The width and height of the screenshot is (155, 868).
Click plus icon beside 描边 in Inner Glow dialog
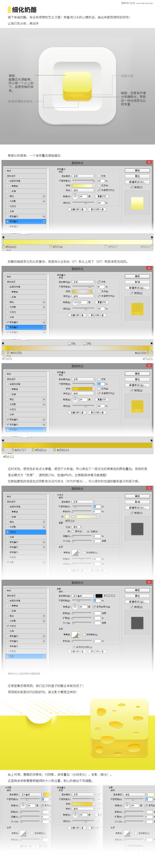coord(44,522)
